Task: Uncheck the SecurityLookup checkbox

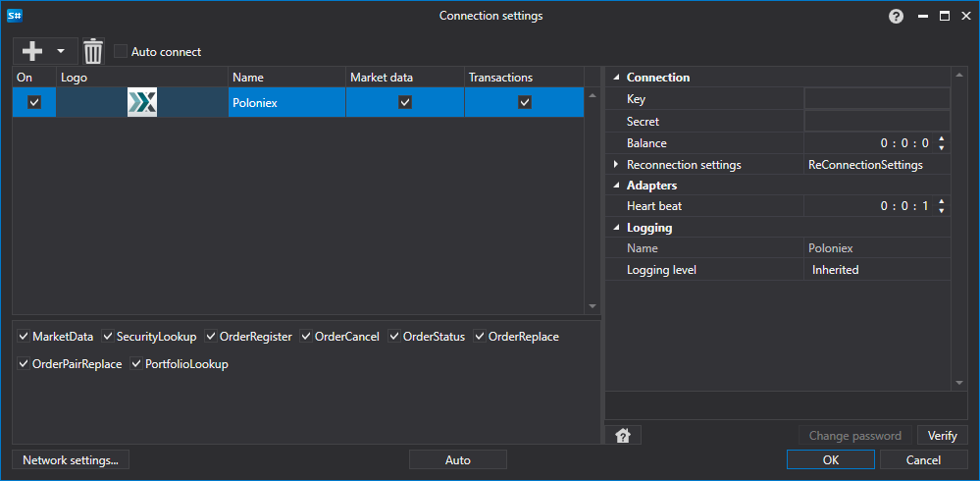Action: 108,337
